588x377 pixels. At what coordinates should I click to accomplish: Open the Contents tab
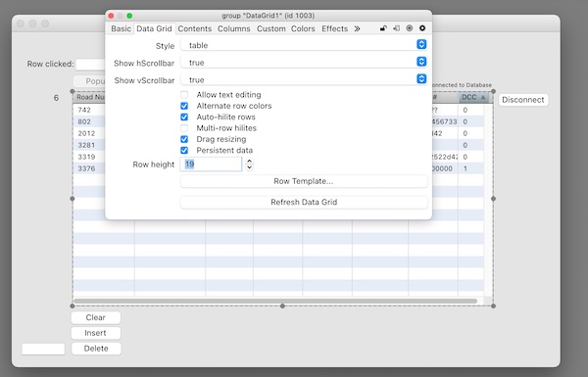[x=195, y=28]
